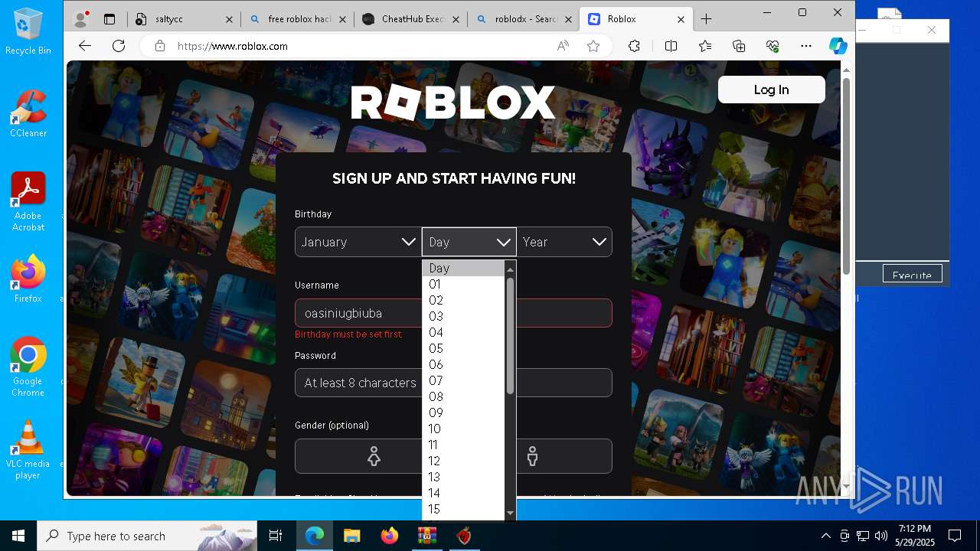Click the Edge profile avatar icon
Viewport: 980px width, 551px height.
(80, 19)
